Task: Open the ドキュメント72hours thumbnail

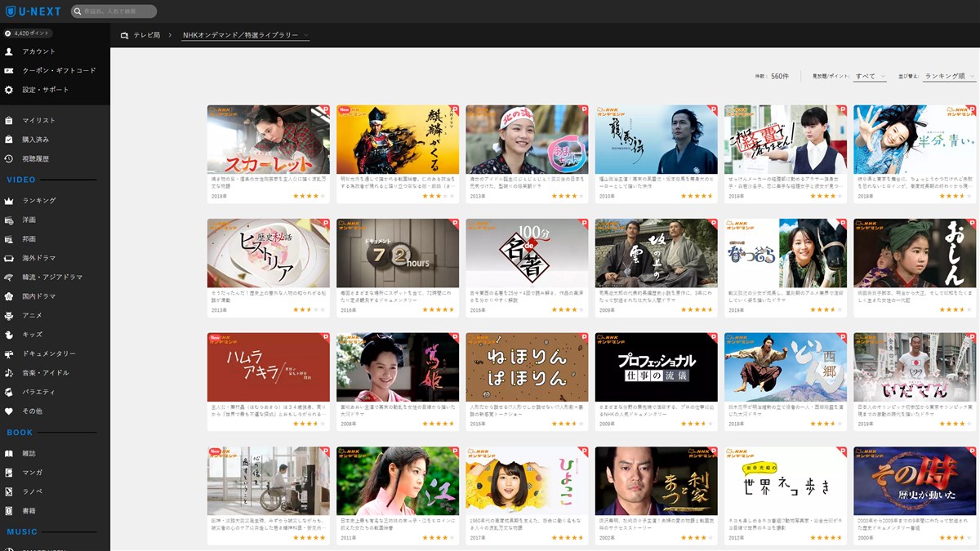Action: click(398, 253)
